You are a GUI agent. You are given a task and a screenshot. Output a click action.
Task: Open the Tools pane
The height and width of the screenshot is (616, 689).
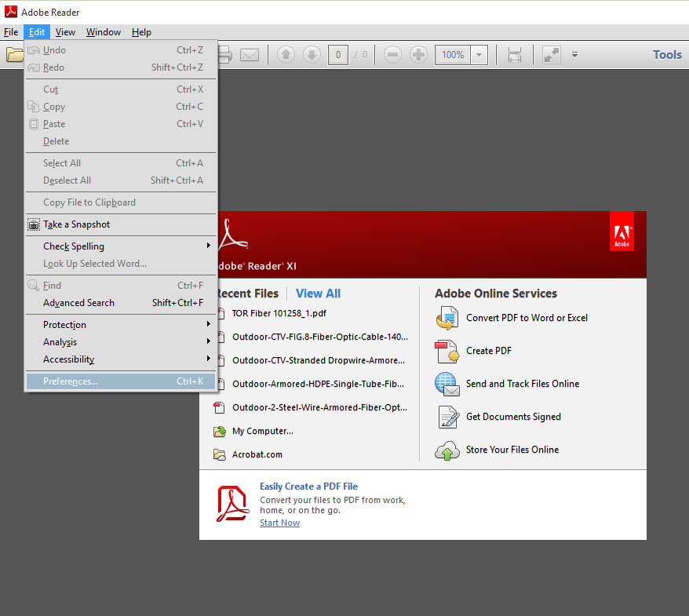667,54
